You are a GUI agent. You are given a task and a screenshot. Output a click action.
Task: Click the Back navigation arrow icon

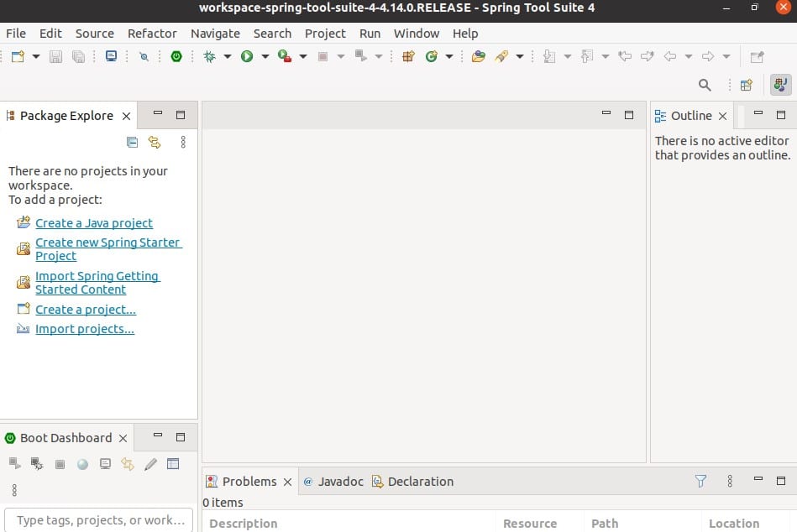(670, 56)
